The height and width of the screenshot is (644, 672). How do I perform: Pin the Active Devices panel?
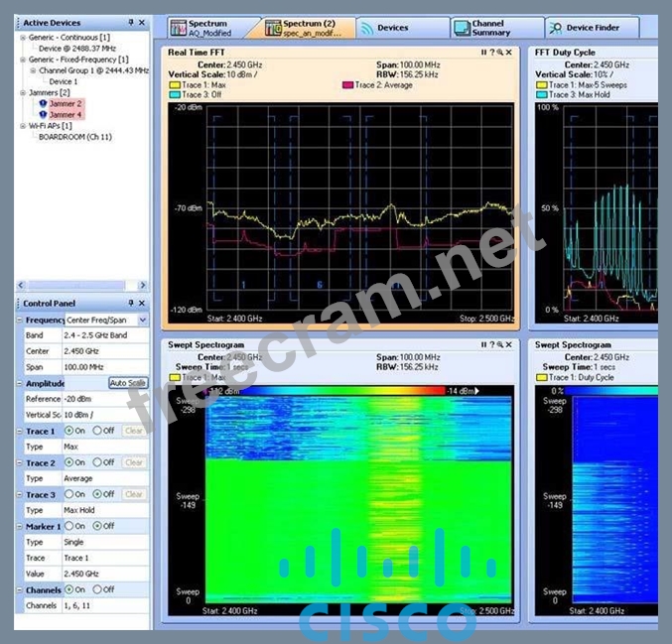tap(130, 23)
